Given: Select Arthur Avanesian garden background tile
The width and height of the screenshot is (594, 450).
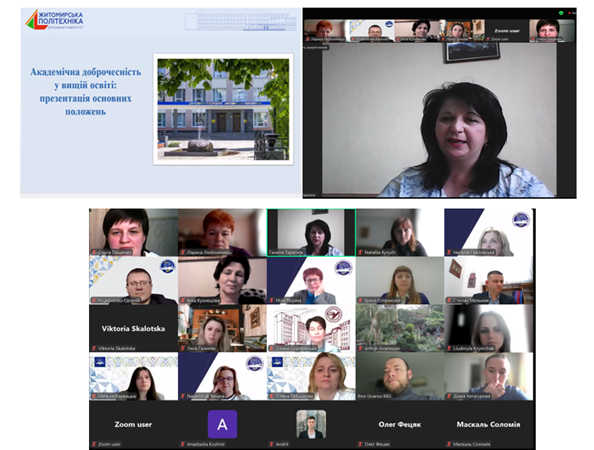Looking at the screenshot, I should (400, 328).
